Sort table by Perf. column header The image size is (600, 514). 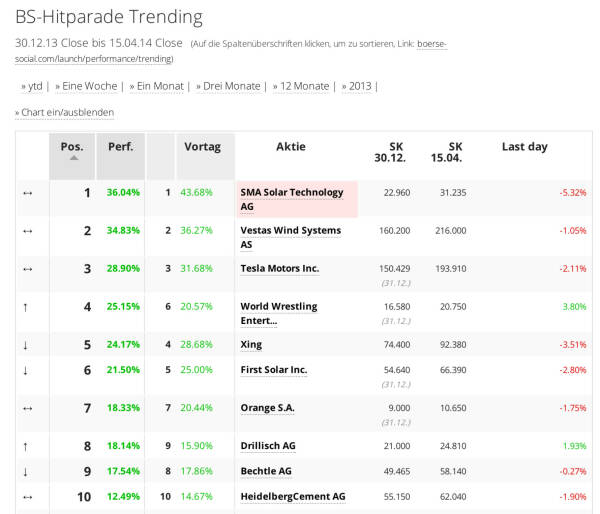121,147
